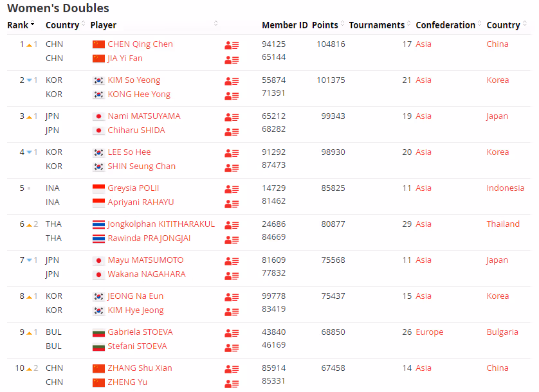Sort by Player column header
The image size is (539, 392).
coord(104,25)
